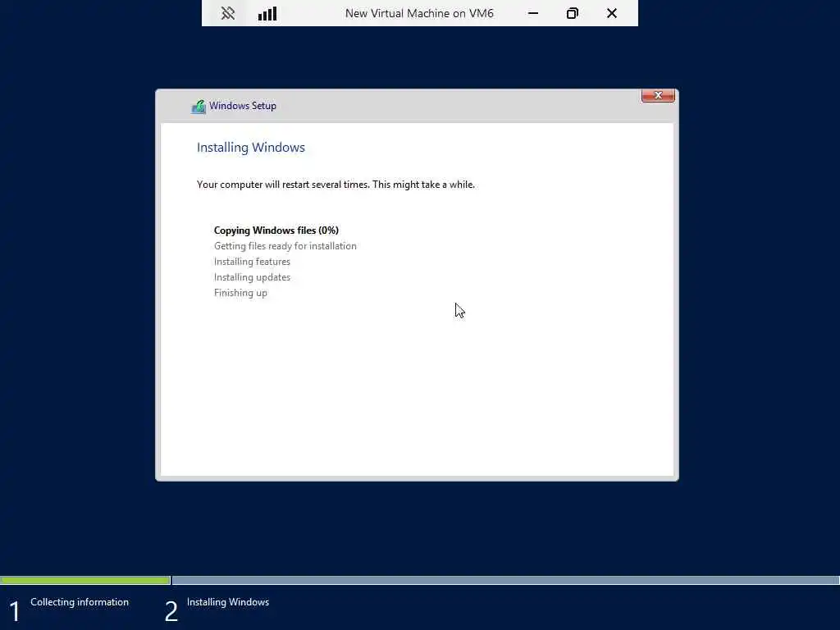
Task: Click 'Copying Windows files (0%)' step
Action: point(276,231)
